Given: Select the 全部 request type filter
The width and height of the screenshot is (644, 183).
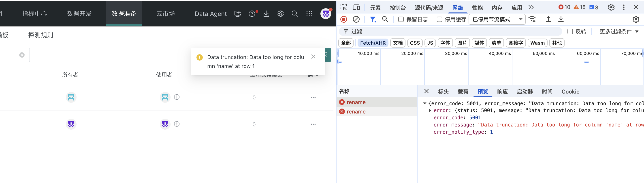Looking at the screenshot, I should 346,43.
